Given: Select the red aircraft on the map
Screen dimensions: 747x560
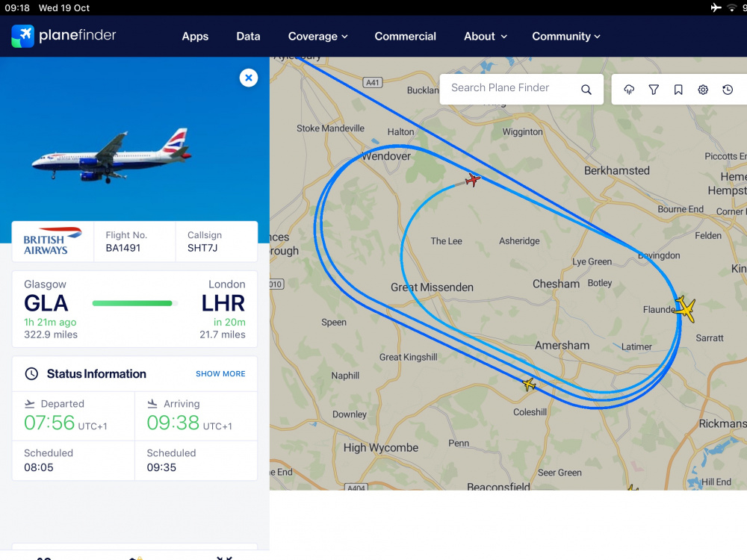Looking at the screenshot, I should 472,180.
